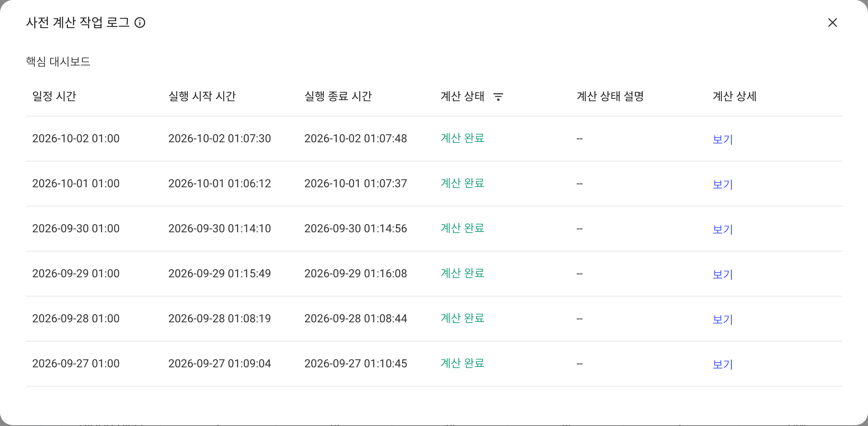Click end time 2026-10-01 01:07:37
This screenshot has height=426, width=868.
(356, 184)
